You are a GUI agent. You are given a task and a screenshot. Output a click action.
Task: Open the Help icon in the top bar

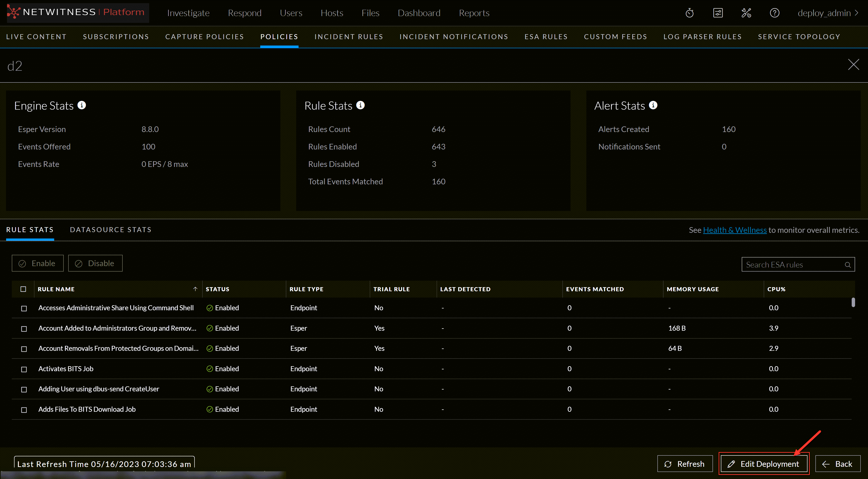point(775,13)
